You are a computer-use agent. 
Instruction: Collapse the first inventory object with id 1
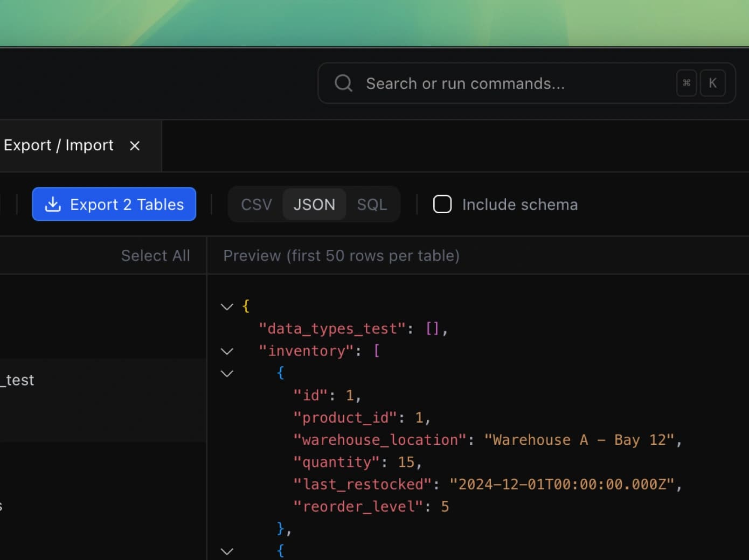click(x=227, y=374)
